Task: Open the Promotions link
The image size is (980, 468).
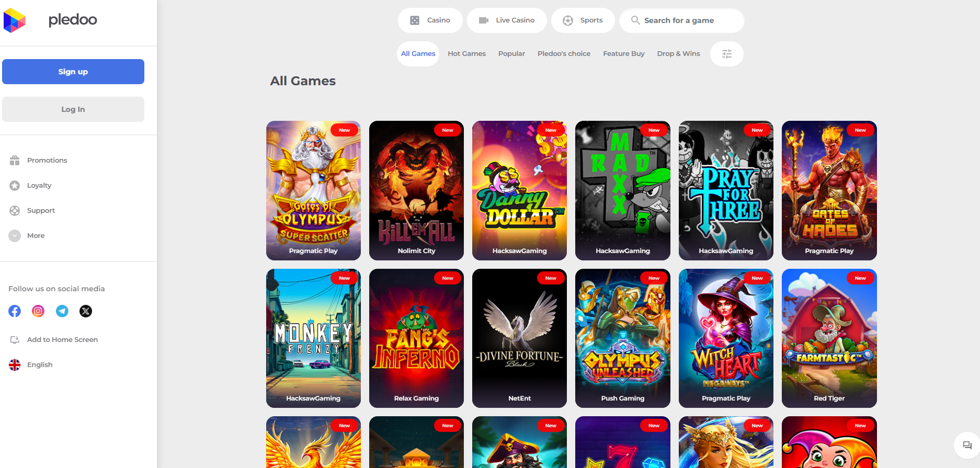Action: click(x=47, y=160)
